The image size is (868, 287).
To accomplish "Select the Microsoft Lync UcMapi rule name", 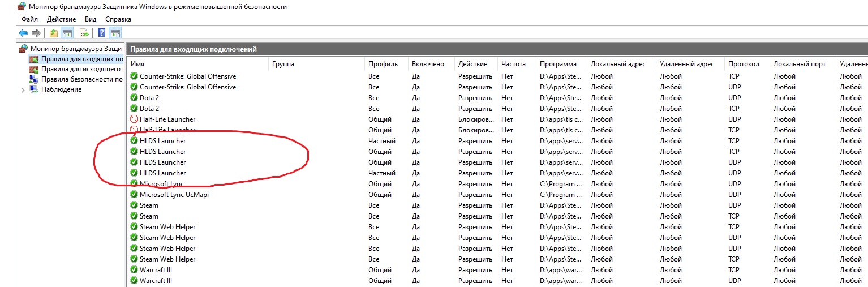I will click(x=174, y=195).
